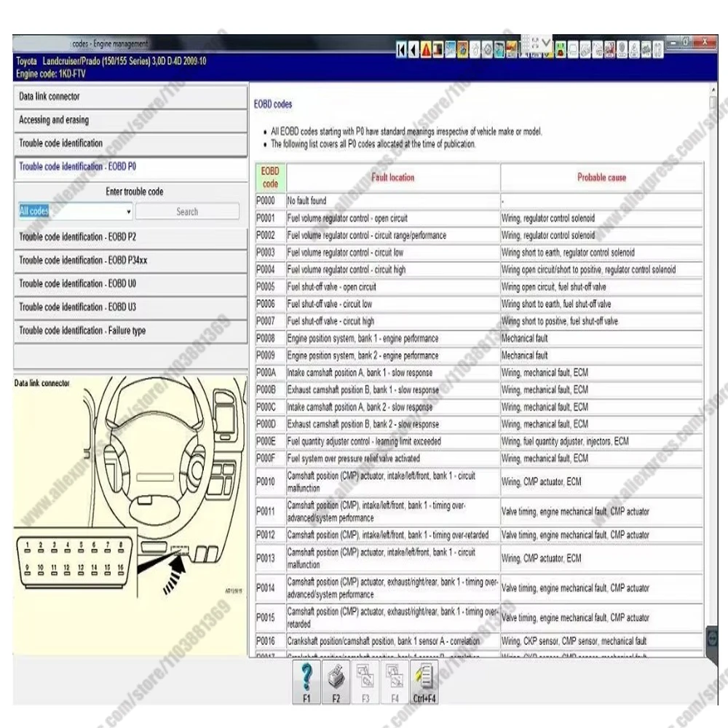Image resolution: width=728 pixels, height=728 pixels.
Task: Click Engine position system, bank 1 row
Action: click(x=393, y=339)
